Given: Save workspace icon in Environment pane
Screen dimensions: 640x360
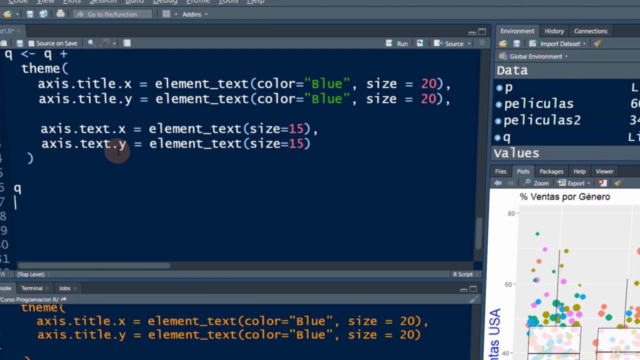Looking at the screenshot, I should click(x=517, y=44).
